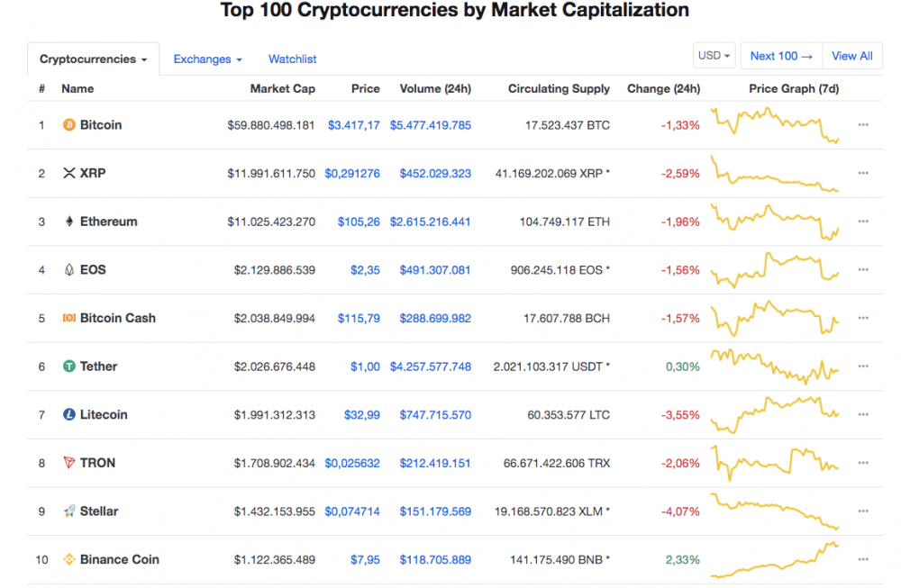Click the XRP logo icon
901x588 pixels.
(68, 173)
